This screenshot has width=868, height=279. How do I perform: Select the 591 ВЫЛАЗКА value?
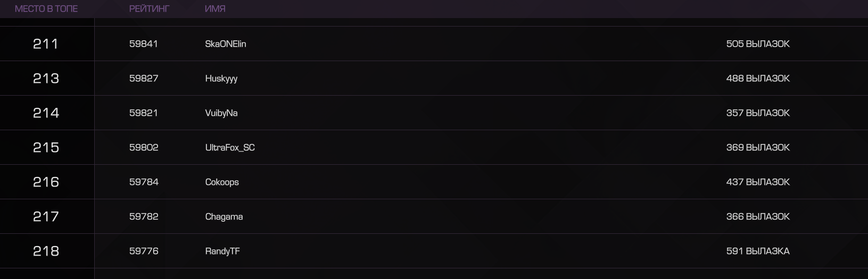pyautogui.click(x=758, y=251)
